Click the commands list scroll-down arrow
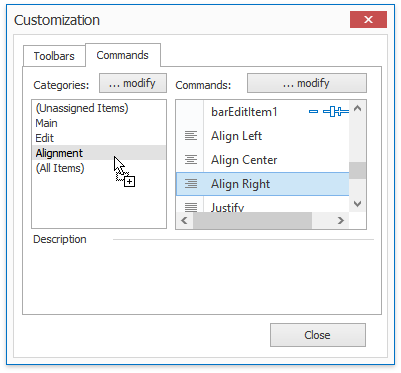This screenshot has width=401, height=373. pos(357,204)
